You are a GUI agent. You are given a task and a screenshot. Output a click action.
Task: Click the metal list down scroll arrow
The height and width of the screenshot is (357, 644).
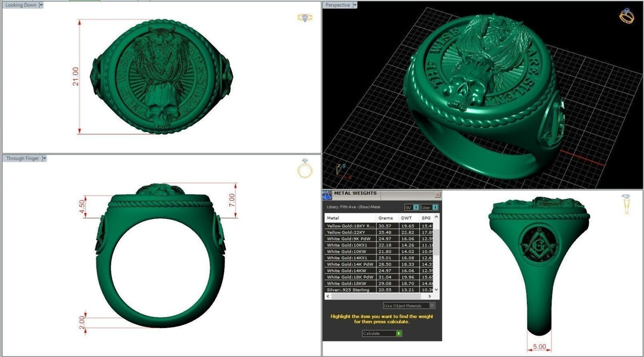(x=436, y=290)
